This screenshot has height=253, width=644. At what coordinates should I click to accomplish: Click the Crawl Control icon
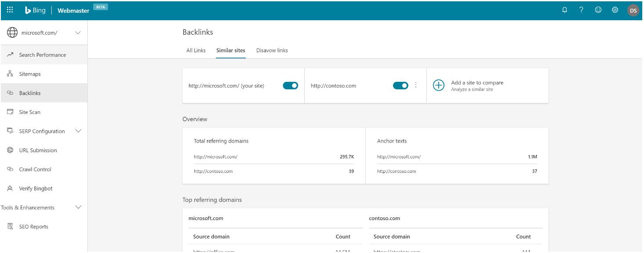click(x=10, y=169)
